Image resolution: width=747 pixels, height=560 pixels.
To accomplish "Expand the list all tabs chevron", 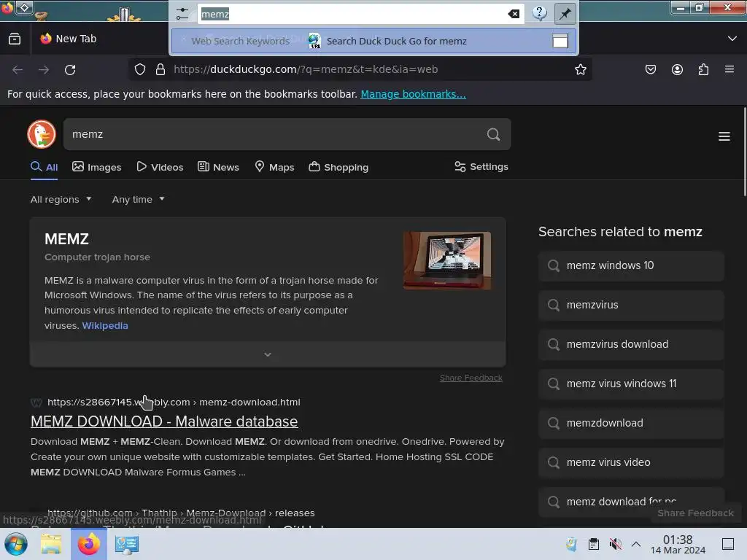I will [732, 39].
